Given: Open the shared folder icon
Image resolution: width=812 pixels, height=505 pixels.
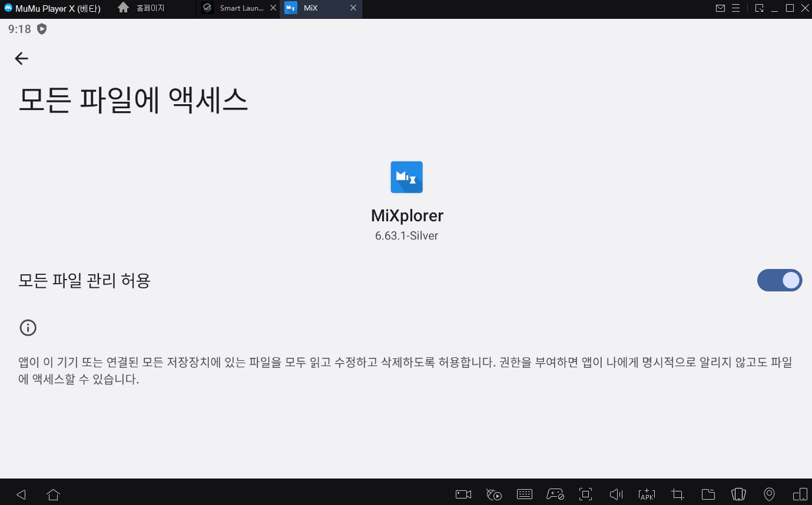Looking at the screenshot, I should click(708, 494).
